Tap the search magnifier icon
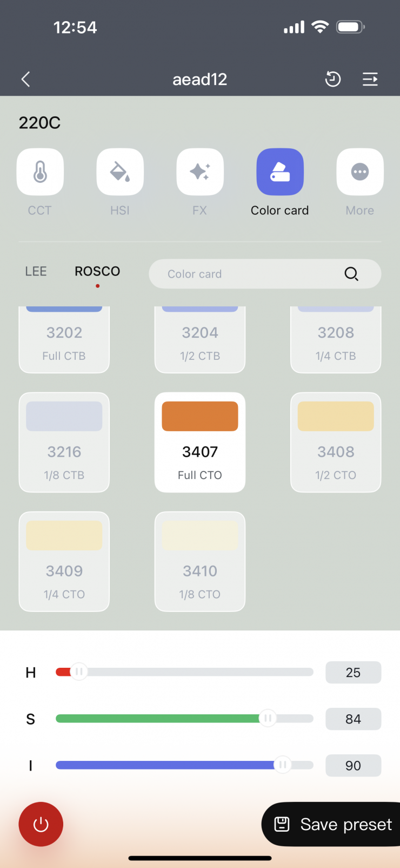Screen dimensions: 400x868 click(351, 274)
